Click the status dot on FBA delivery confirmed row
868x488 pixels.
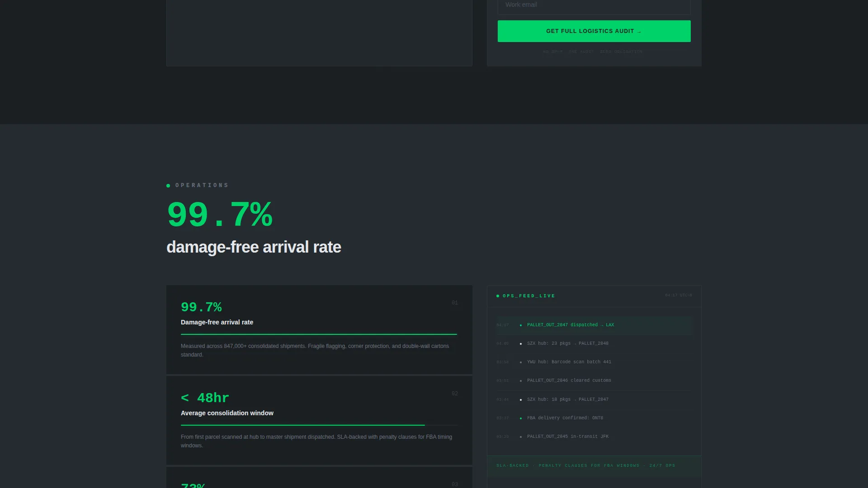[521, 418]
